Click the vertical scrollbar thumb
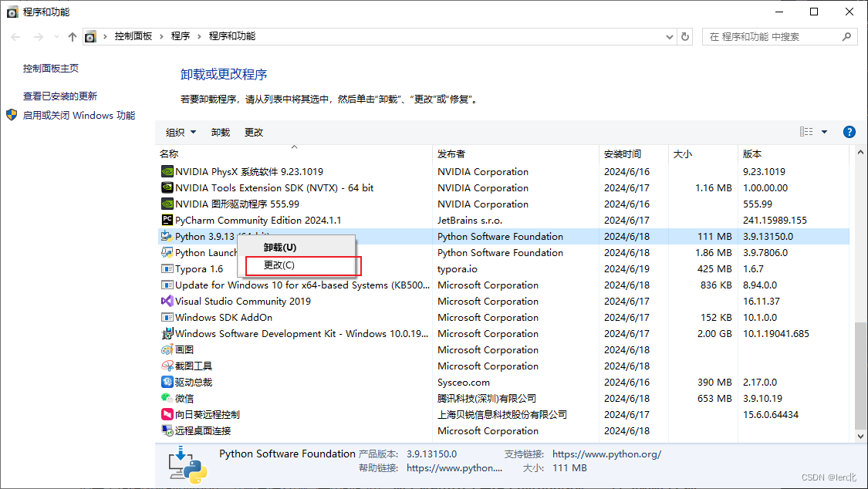 coord(860,376)
